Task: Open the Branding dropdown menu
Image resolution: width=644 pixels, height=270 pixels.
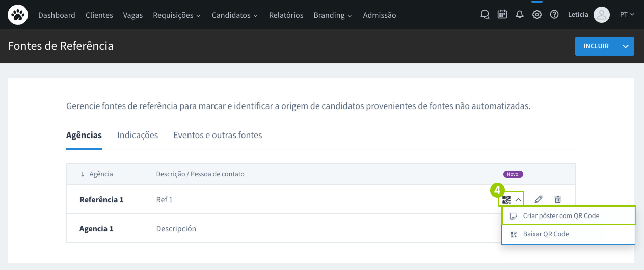Action: click(333, 15)
